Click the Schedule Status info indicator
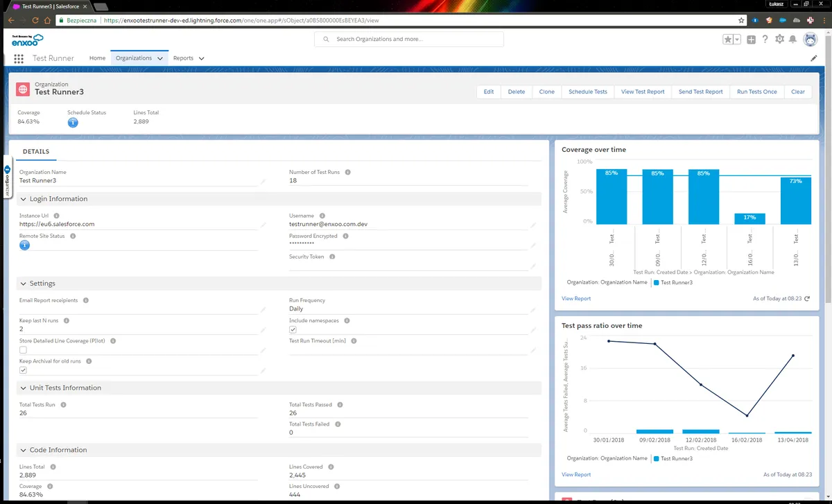The width and height of the screenshot is (832, 504). click(x=73, y=122)
